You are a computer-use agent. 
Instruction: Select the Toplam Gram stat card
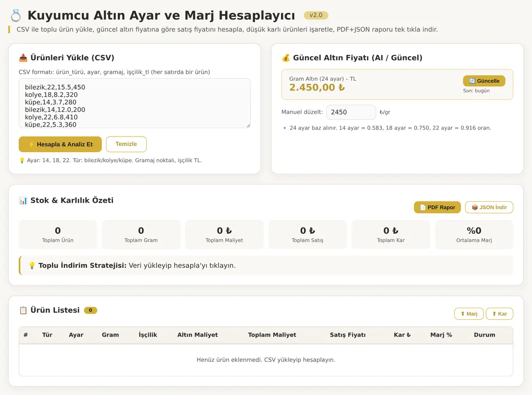coord(141,234)
